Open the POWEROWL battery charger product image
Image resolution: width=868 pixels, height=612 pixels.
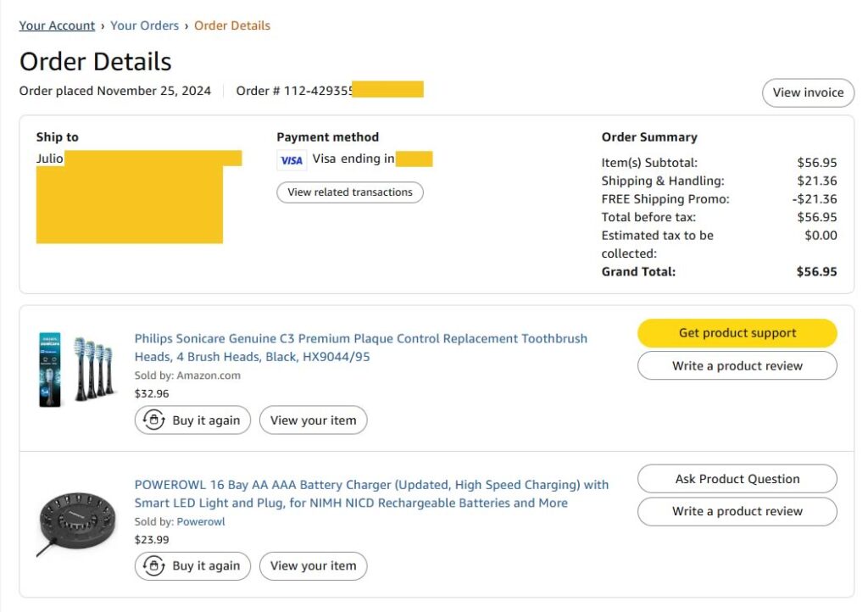77,523
